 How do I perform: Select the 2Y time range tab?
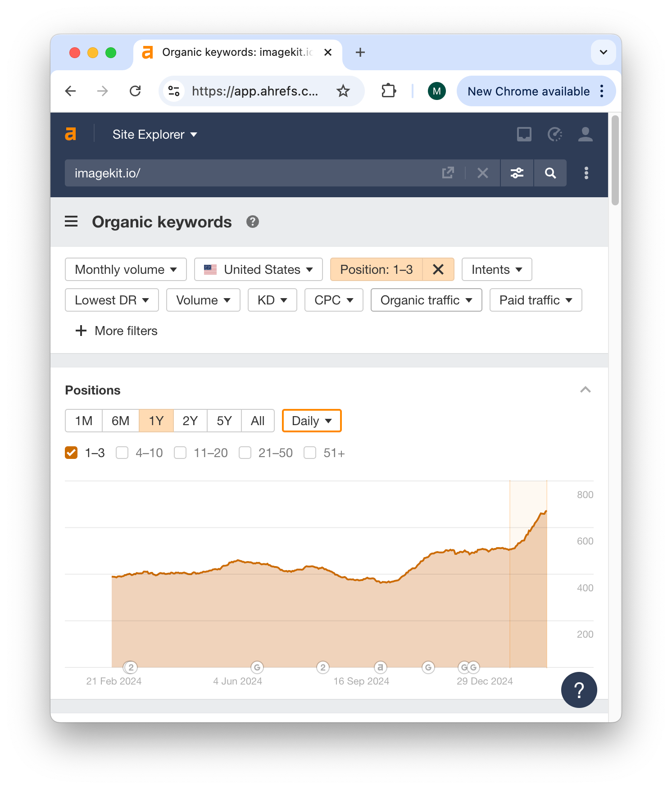[x=190, y=421]
